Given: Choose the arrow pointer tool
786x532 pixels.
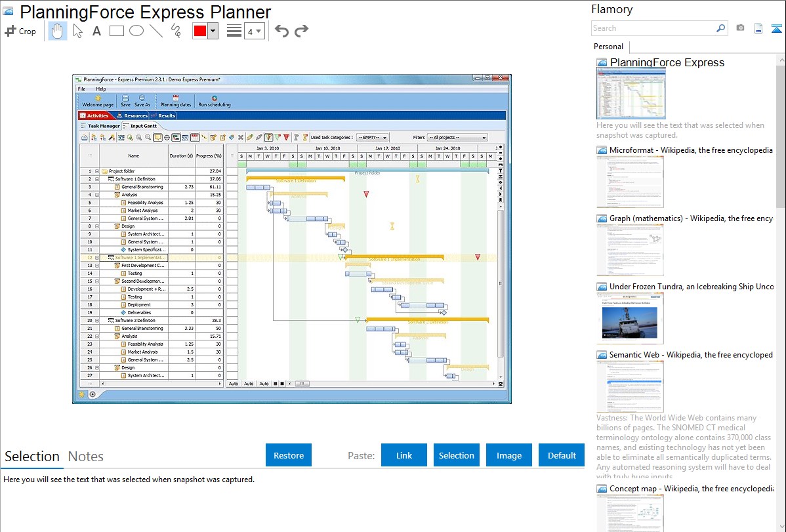Looking at the screenshot, I should point(77,31).
